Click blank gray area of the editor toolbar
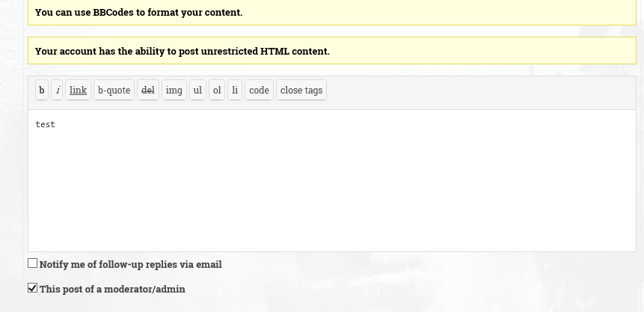644x312 pixels. pyautogui.click(x=480, y=93)
